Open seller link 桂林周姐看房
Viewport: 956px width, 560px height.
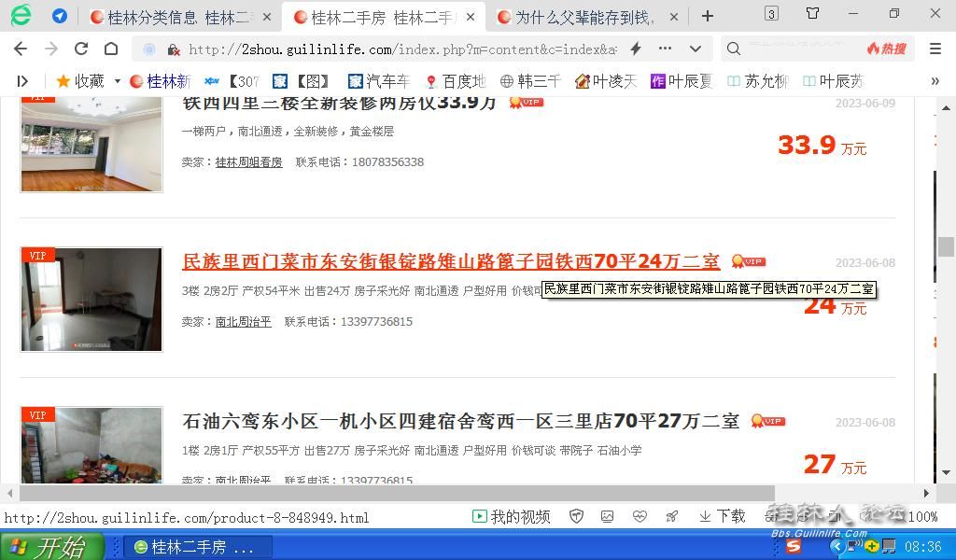click(248, 162)
